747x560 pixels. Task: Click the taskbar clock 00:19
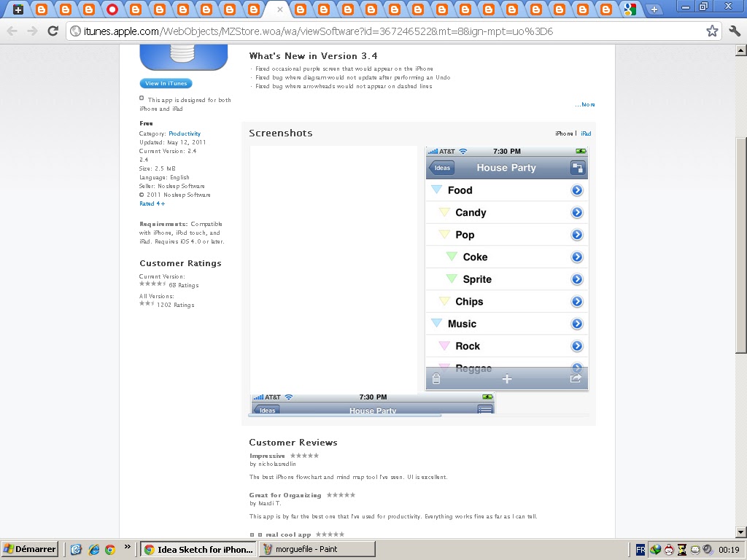pos(729,550)
